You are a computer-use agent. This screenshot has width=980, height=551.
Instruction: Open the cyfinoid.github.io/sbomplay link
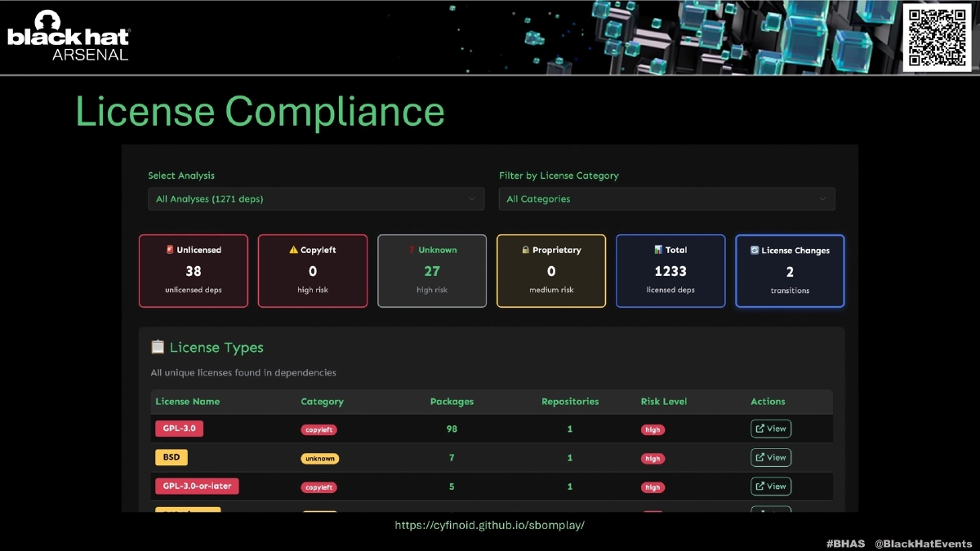click(x=489, y=526)
